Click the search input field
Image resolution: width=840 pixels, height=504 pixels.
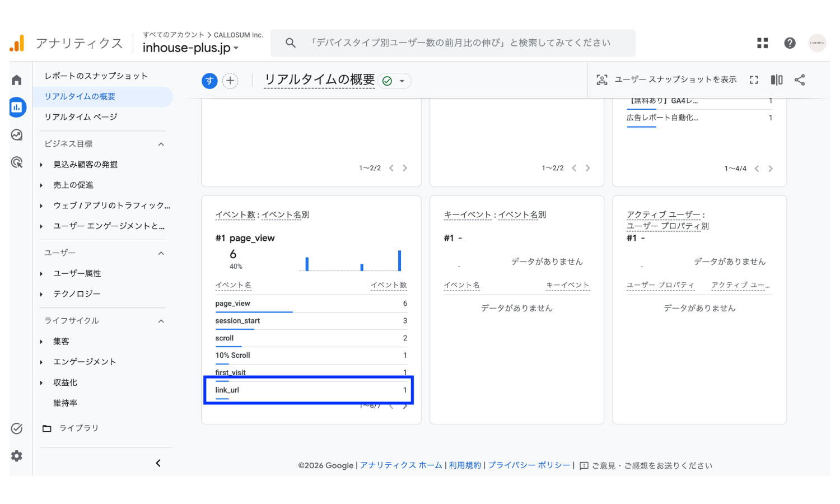[453, 43]
